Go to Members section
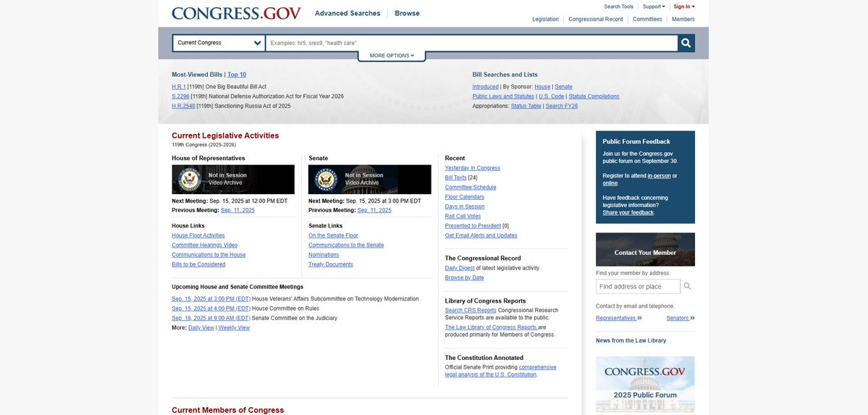Screen dimensions: 868x415 [683, 20]
